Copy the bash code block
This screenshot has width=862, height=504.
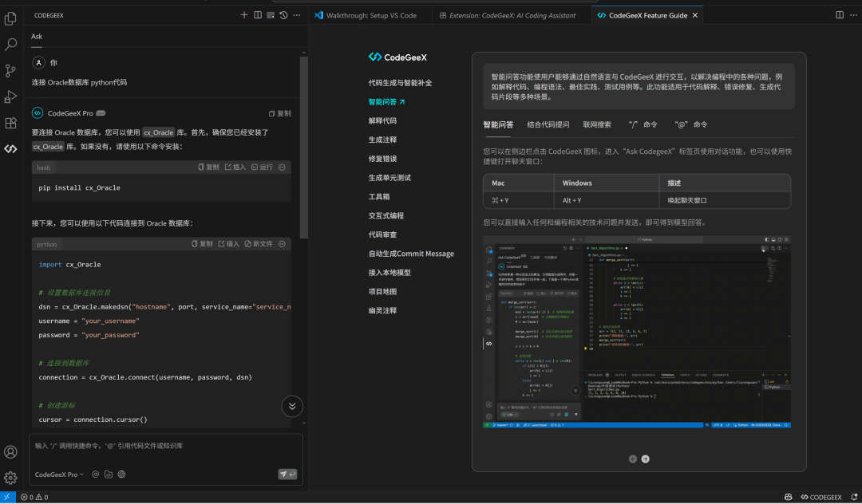208,167
